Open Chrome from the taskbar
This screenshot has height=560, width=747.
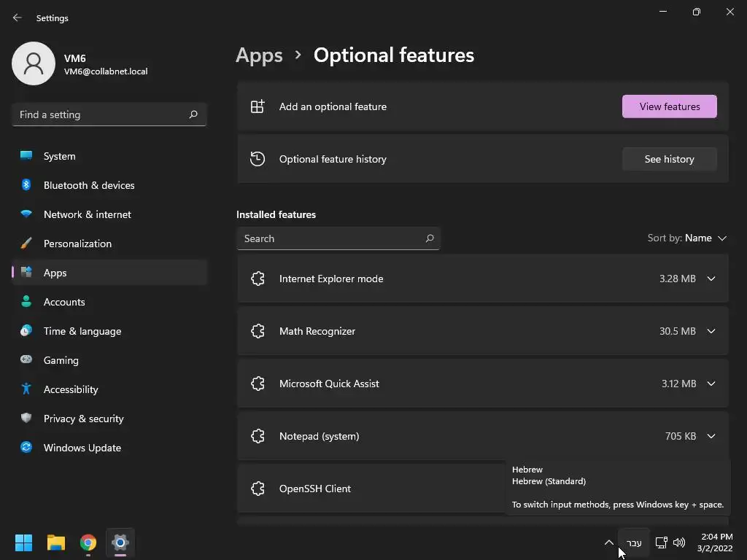tap(88, 542)
